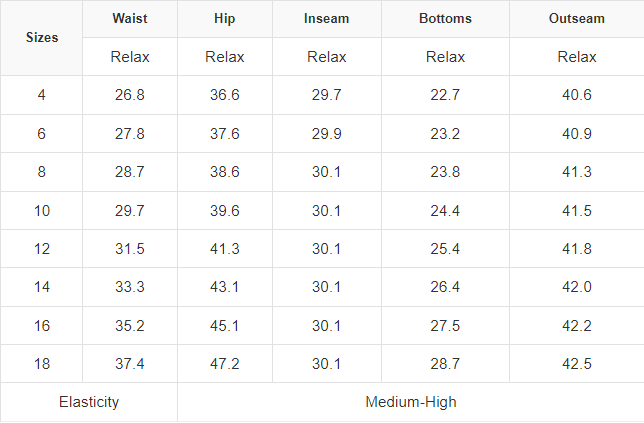644x423 pixels.
Task: Select size 4 row label
Action: coord(42,95)
